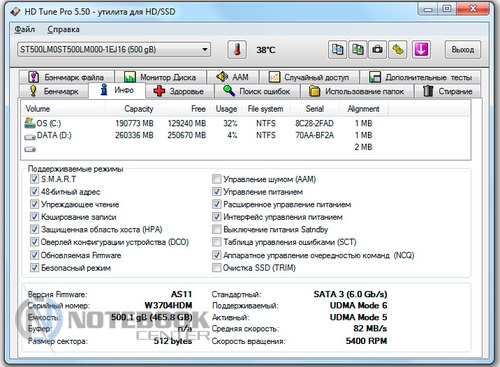
Task: Click the Usage column header
Action: (226, 109)
